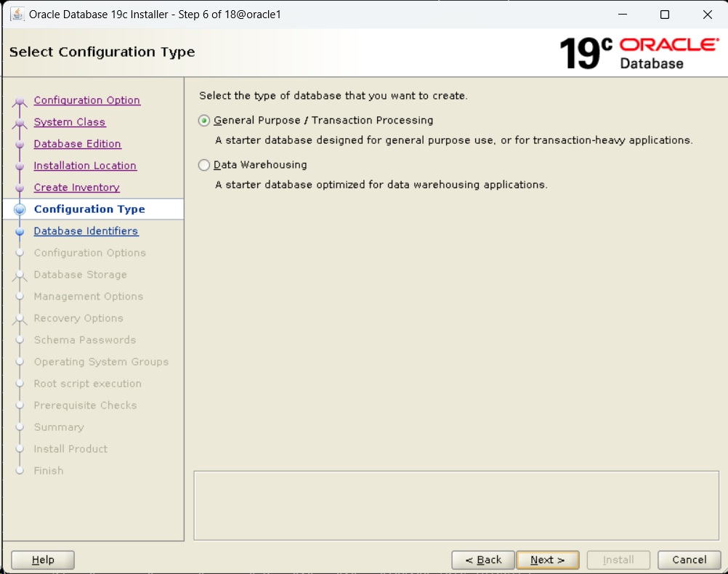This screenshot has width=728, height=574.
Task: Click the empty message panel at the bottom
Action: coord(456,505)
